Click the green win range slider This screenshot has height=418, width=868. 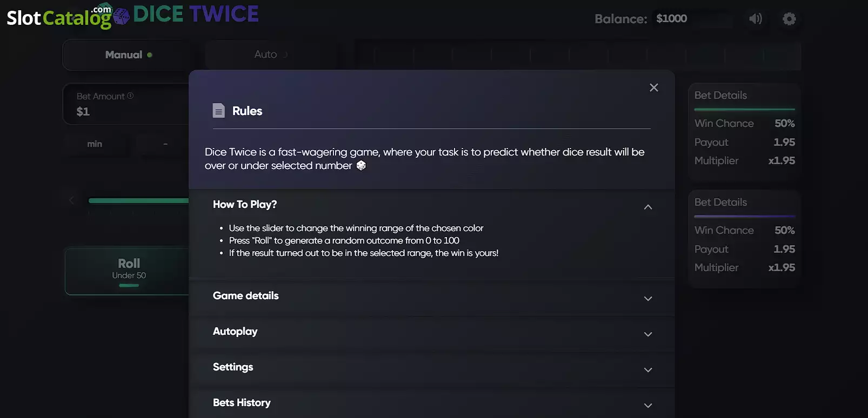tap(139, 200)
